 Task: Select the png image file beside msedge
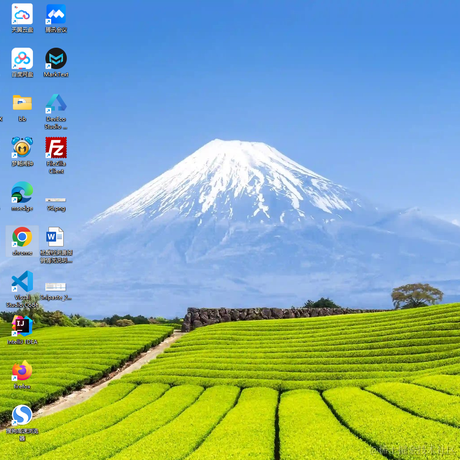(x=56, y=204)
